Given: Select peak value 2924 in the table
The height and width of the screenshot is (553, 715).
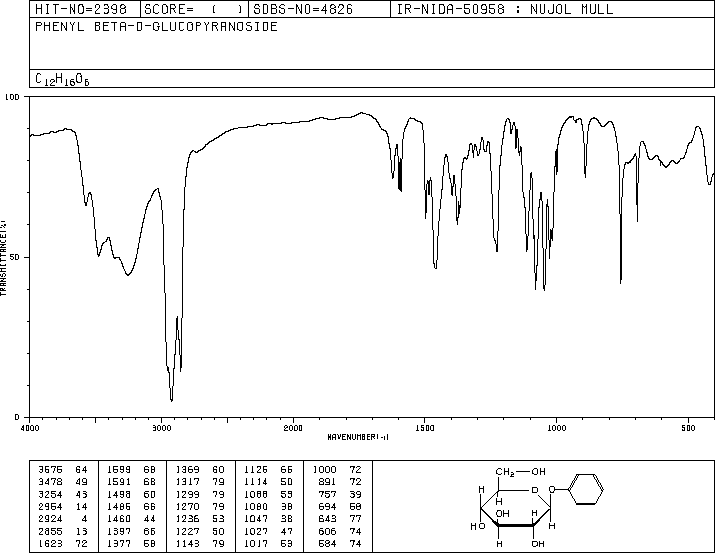Looking at the screenshot, I should tap(50, 519).
